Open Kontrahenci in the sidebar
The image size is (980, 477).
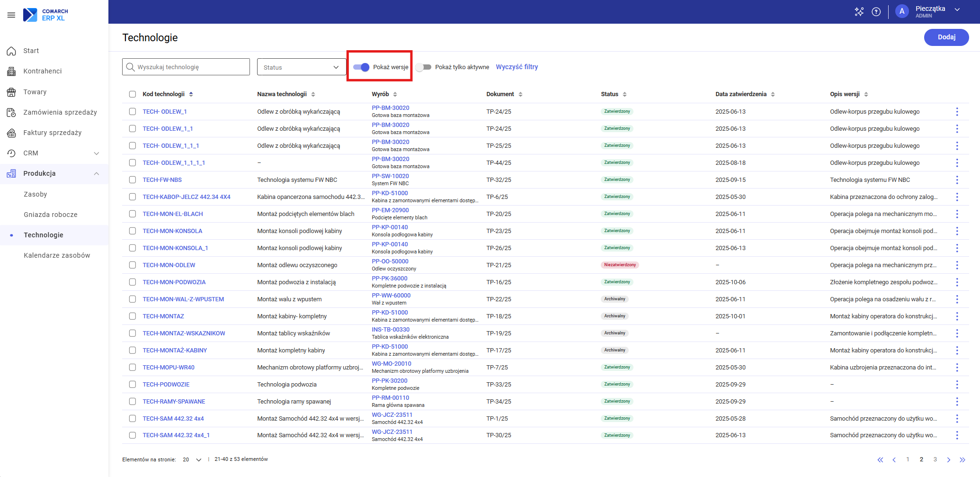click(43, 71)
